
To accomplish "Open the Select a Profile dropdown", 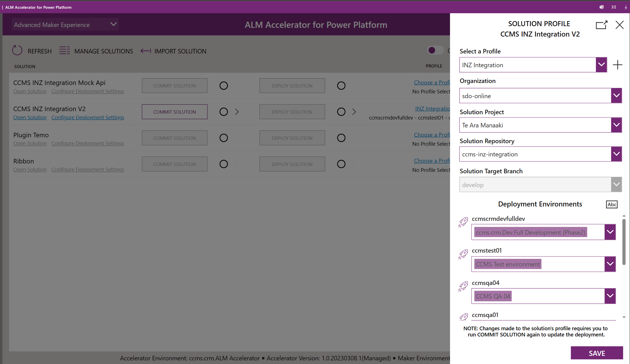I will pos(601,65).
